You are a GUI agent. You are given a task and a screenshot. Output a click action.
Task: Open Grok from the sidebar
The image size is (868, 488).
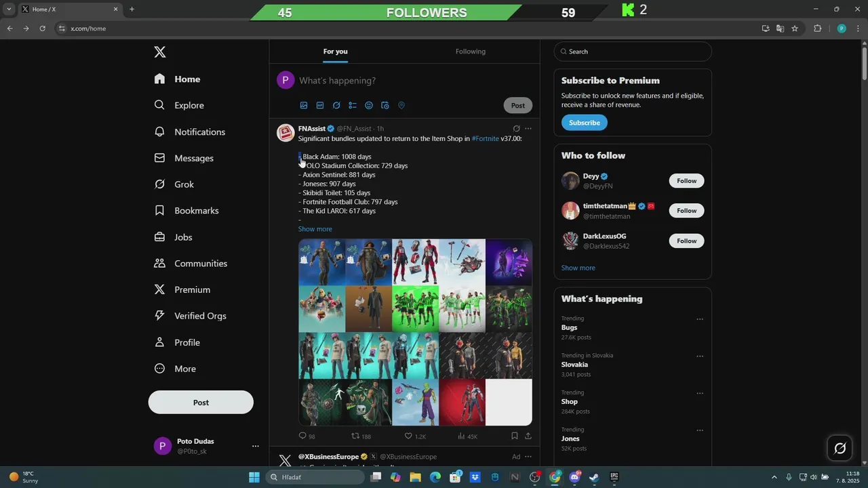click(x=174, y=184)
